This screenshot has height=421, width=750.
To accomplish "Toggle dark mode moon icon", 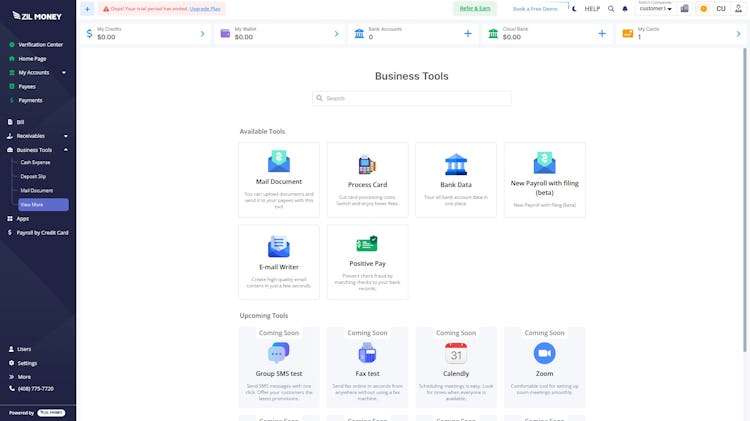I will pos(574,9).
